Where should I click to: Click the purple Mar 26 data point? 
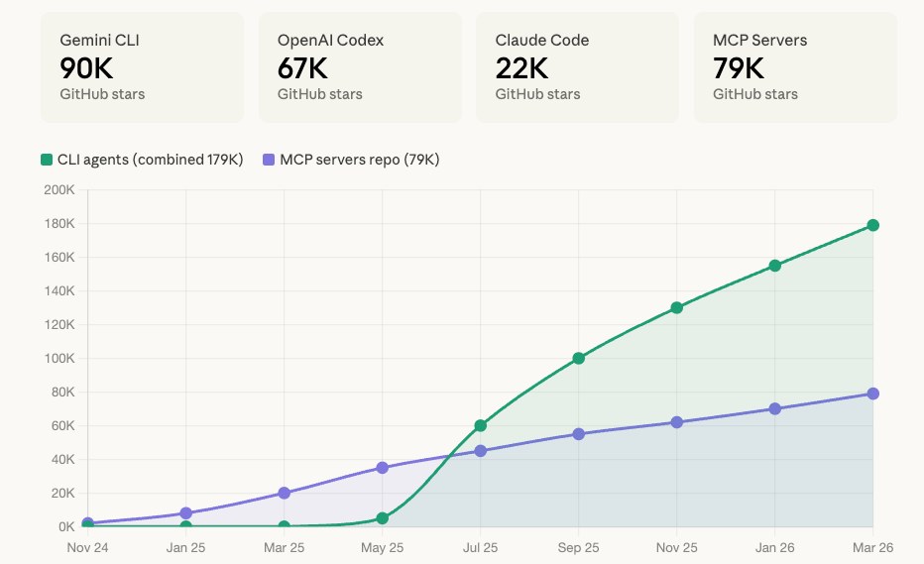pos(873,394)
